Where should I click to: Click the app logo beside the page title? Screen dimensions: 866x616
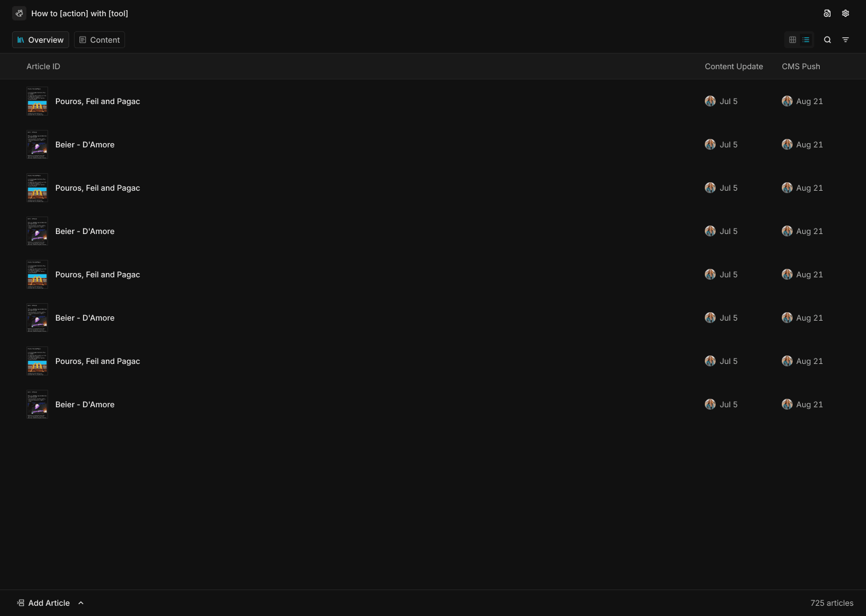pos(19,13)
